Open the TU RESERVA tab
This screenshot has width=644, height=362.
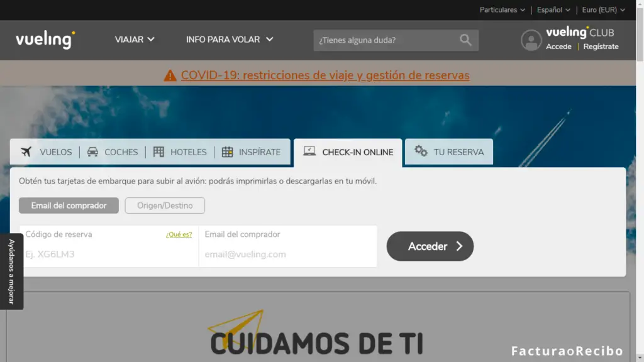(x=449, y=152)
